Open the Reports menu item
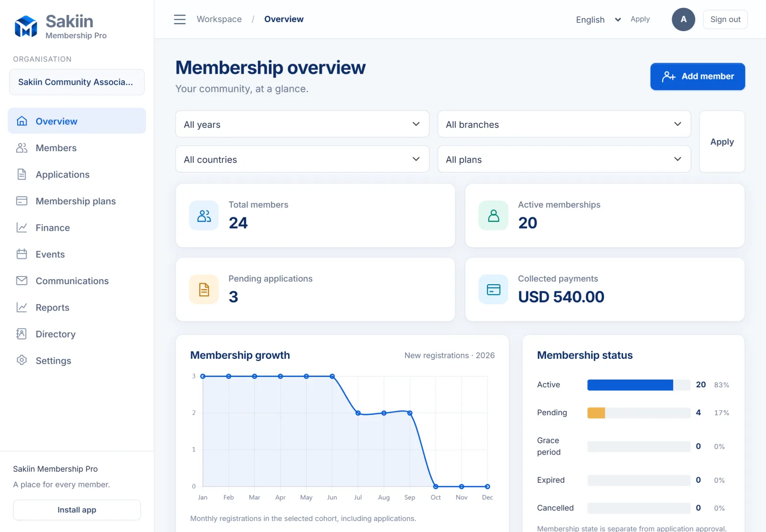The height and width of the screenshot is (532, 766). (77, 307)
